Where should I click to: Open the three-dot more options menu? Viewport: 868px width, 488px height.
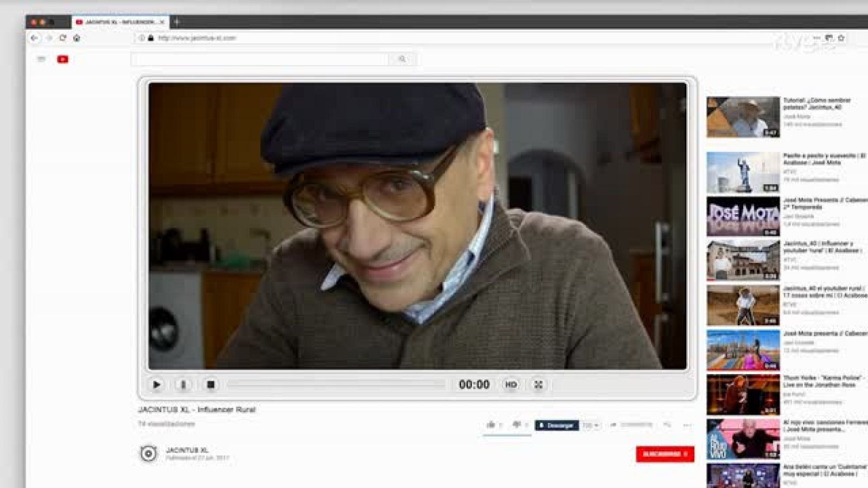tap(687, 425)
